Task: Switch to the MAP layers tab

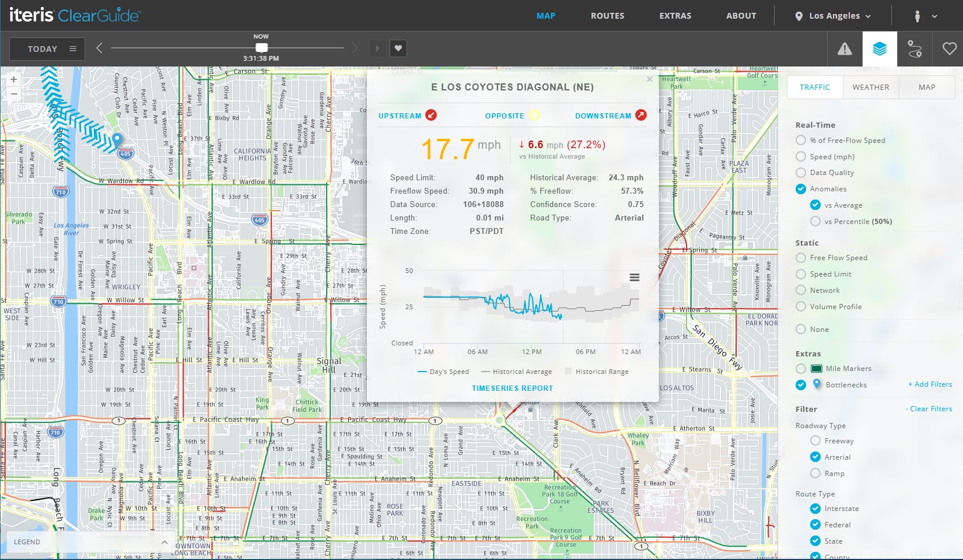Action: tap(927, 87)
